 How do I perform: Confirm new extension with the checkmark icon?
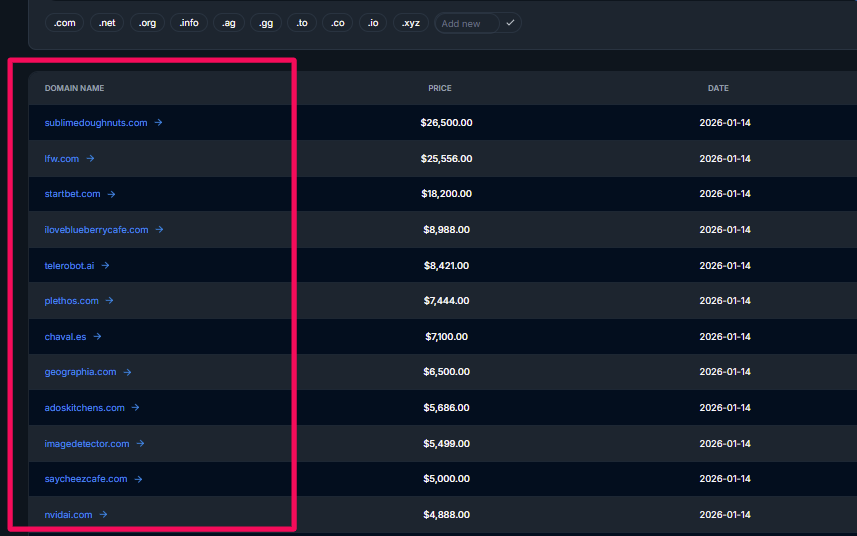click(x=510, y=23)
